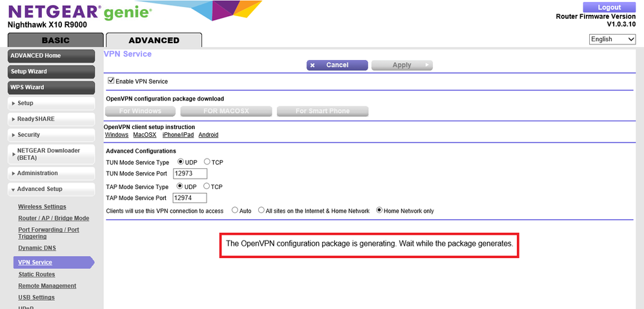This screenshot has height=309, width=644.
Task: Open MacOSX client setup instruction
Action: [145, 135]
